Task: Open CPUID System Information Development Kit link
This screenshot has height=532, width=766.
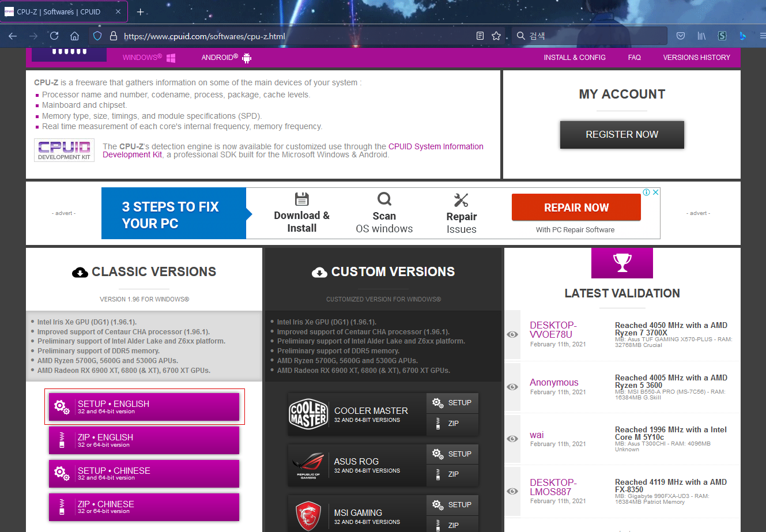Action: (x=293, y=150)
